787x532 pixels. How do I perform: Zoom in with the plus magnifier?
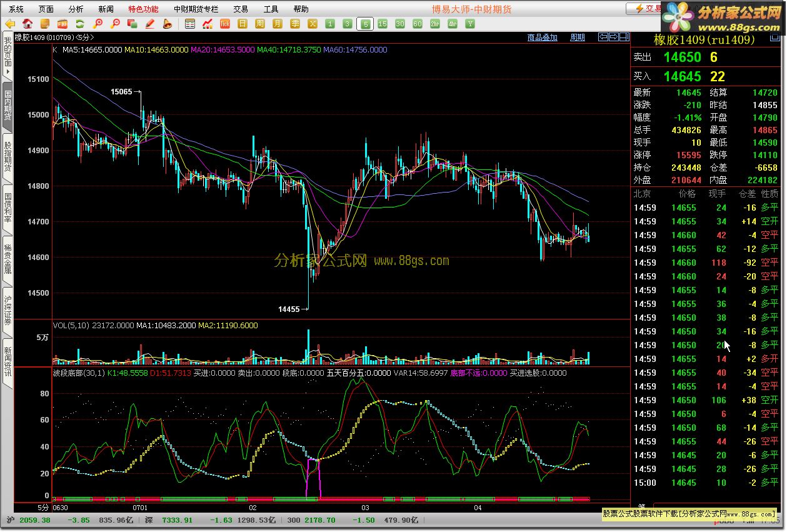[98, 24]
